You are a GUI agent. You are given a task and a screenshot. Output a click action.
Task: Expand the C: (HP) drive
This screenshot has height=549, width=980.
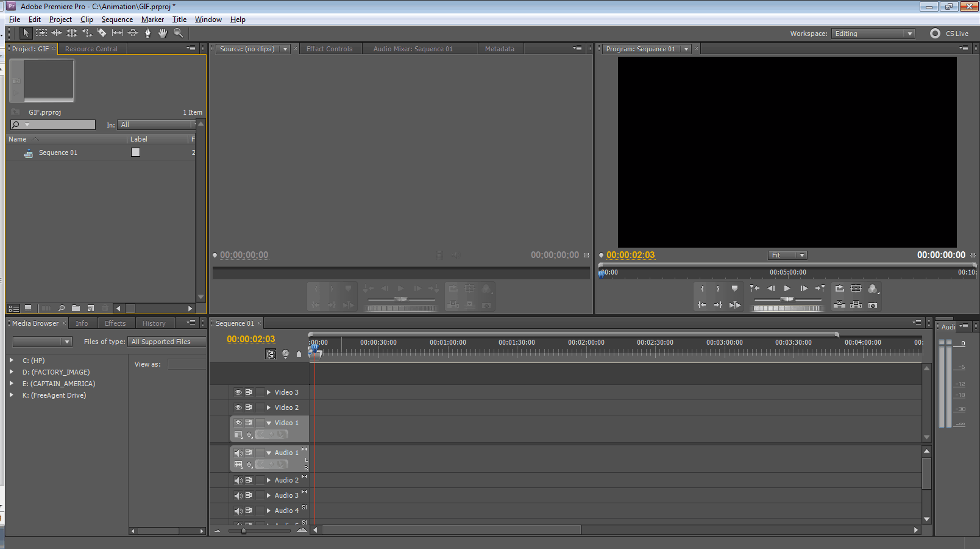(x=12, y=360)
